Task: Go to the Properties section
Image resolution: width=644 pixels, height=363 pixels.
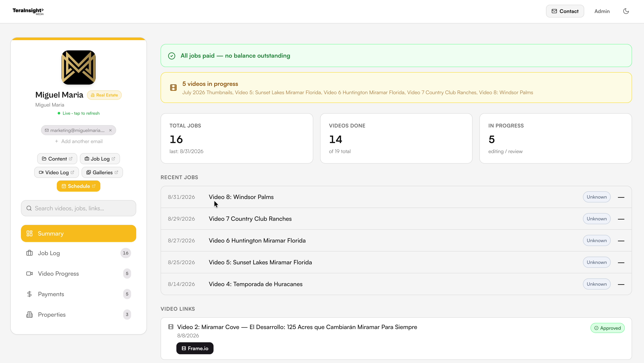Action: click(79, 315)
